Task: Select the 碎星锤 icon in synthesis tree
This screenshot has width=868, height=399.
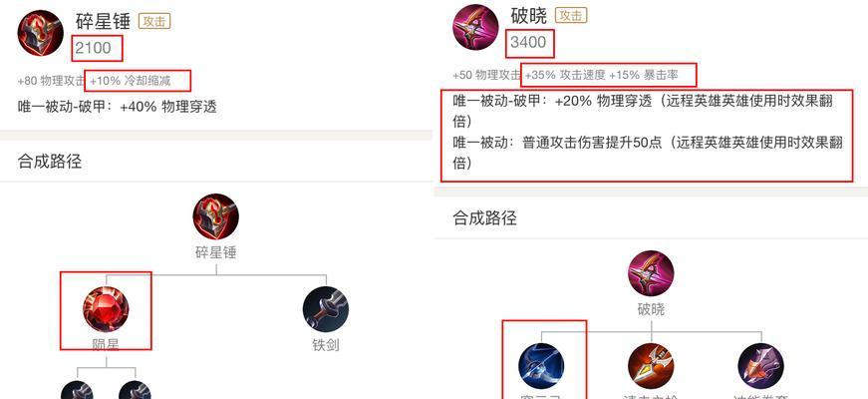Action: (216, 216)
